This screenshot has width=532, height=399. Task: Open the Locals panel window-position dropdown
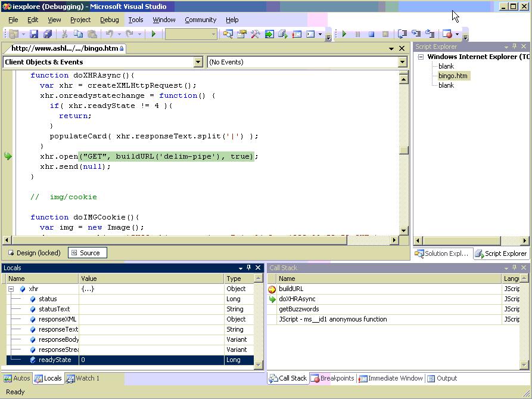click(x=241, y=268)
